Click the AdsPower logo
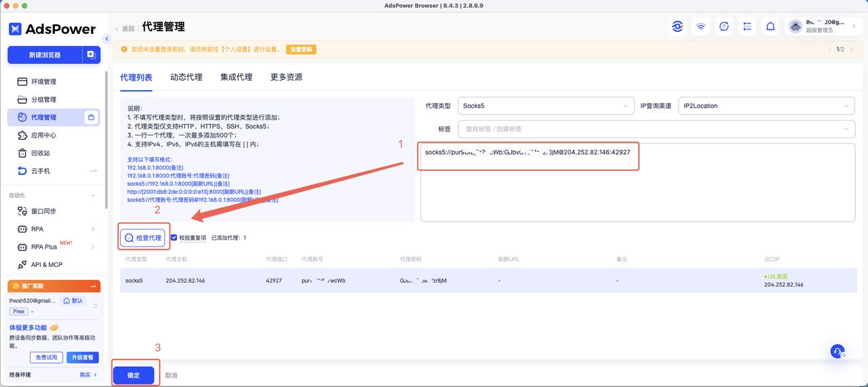Viewport: 868px width, 387px height. coord(52,28)
